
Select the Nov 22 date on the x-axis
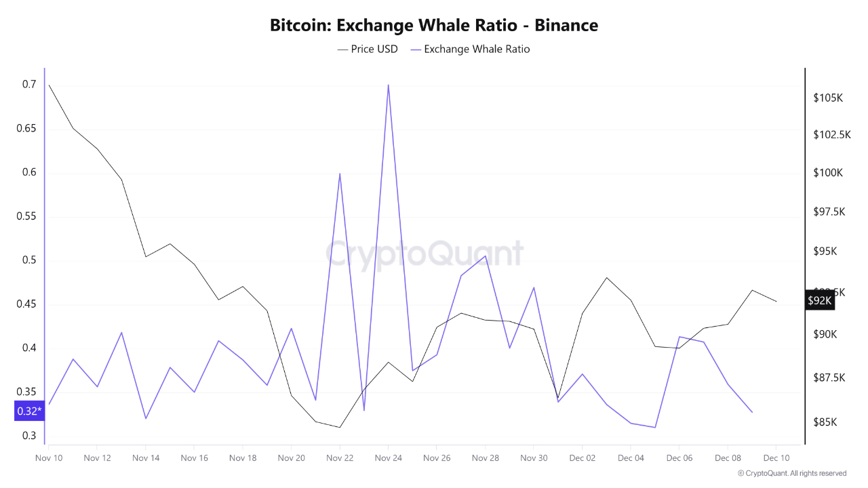coord(340,458)
